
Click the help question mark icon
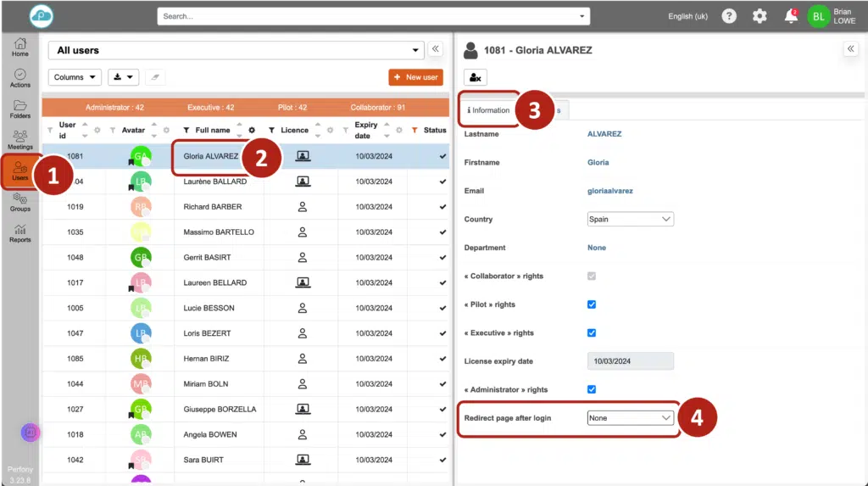(x=728, y=16)
